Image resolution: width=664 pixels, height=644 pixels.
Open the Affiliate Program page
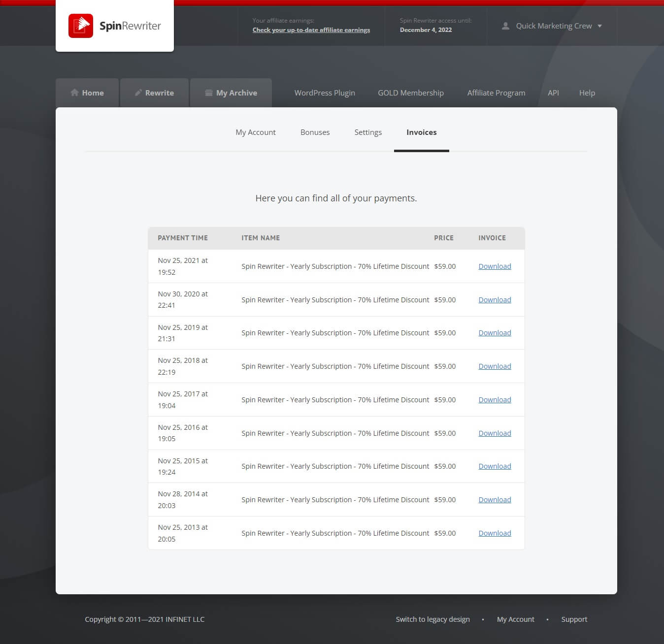pos(496,93)
